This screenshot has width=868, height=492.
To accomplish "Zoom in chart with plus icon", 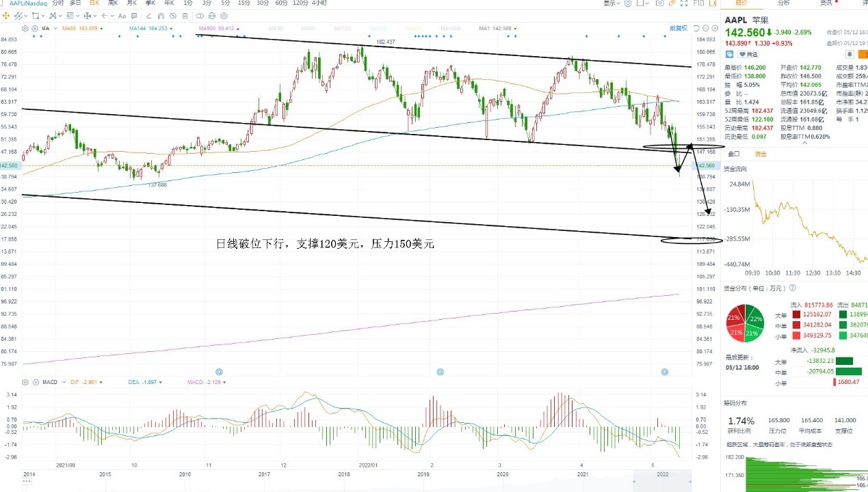I will point(715,29).
